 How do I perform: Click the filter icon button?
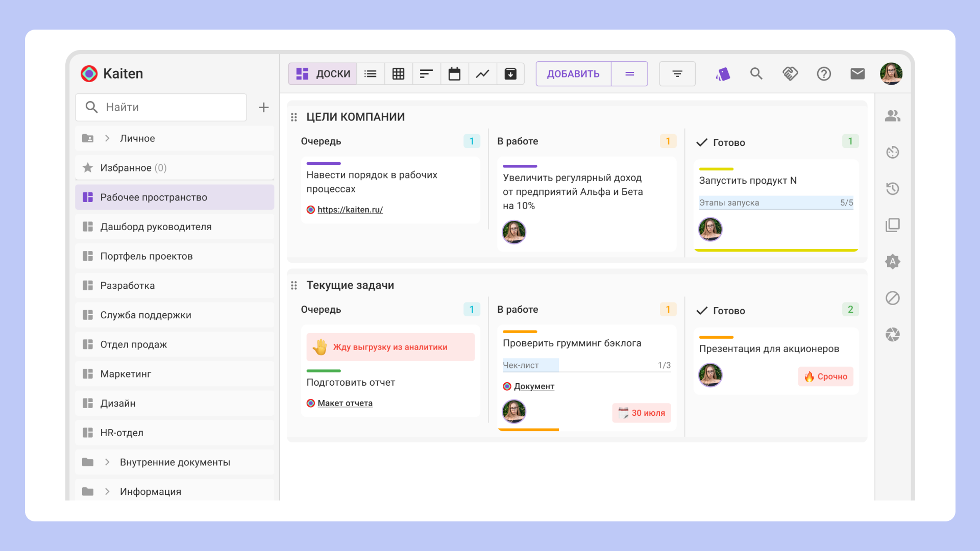tap(677, 74)
